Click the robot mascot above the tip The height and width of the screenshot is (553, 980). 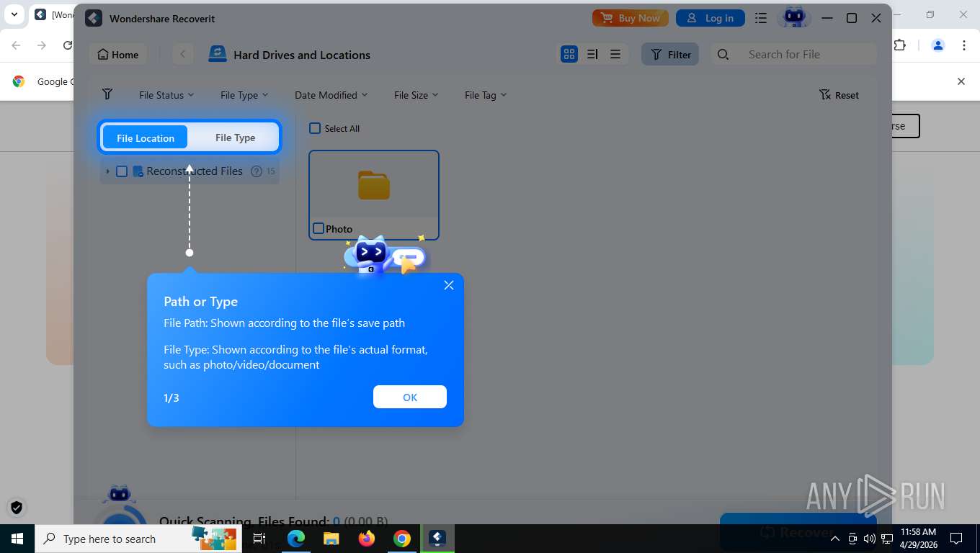coord(385,256)
